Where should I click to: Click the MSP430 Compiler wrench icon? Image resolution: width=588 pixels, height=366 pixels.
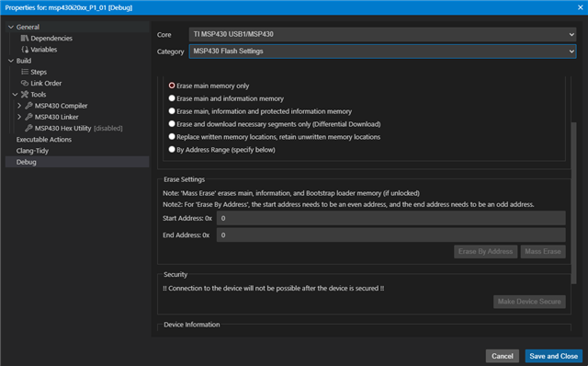click(28, 106)
